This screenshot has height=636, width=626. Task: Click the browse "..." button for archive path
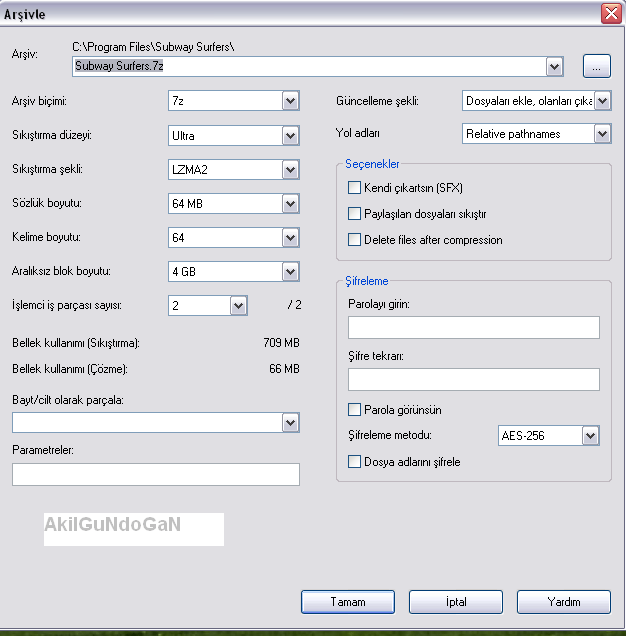[x=596, y=66]
